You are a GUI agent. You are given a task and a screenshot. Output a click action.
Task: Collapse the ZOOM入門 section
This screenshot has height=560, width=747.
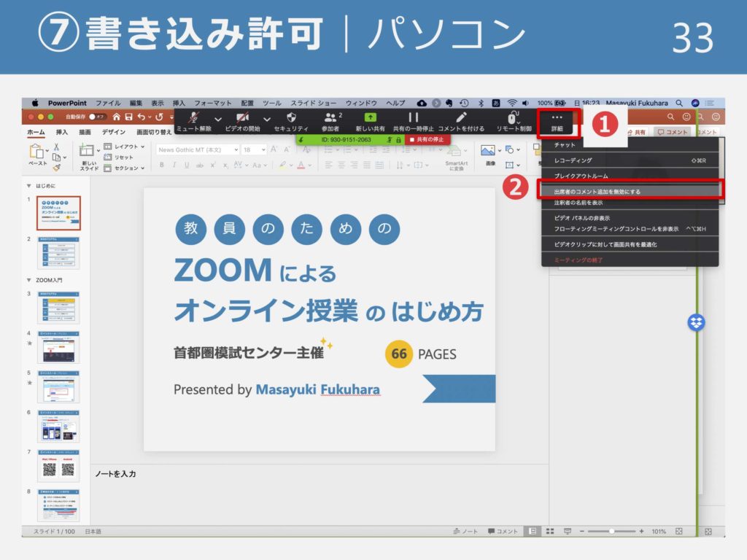[29, 280]
